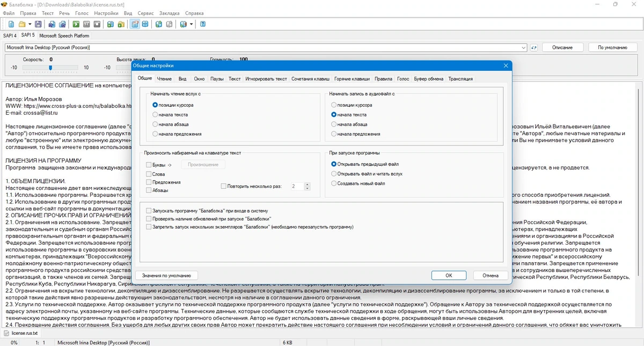Click the book icon with green plus bookmark
This screenshot has width=644, height=346.
pyautogui.click(x=159, y=24)
